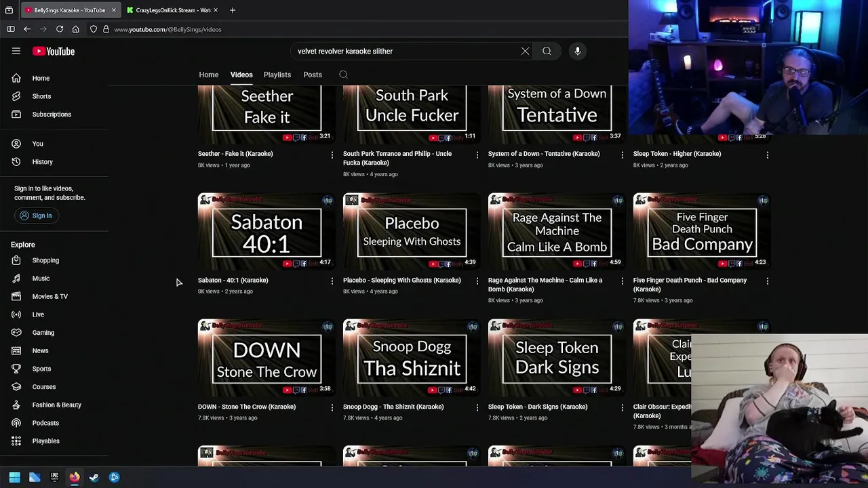Open Shopping under Explore
This screenshot has height=488, width=868.
pos(54,260)
